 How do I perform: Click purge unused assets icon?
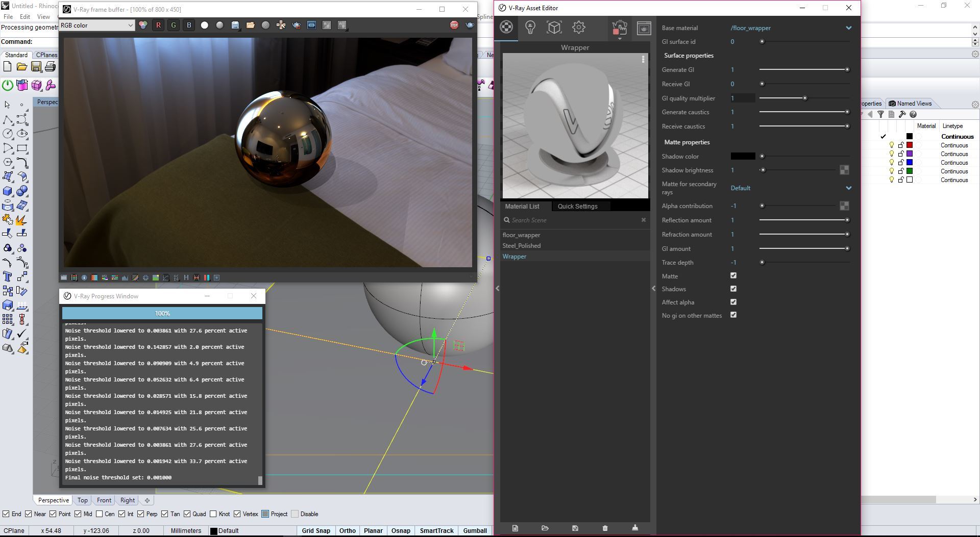(635, 528)
